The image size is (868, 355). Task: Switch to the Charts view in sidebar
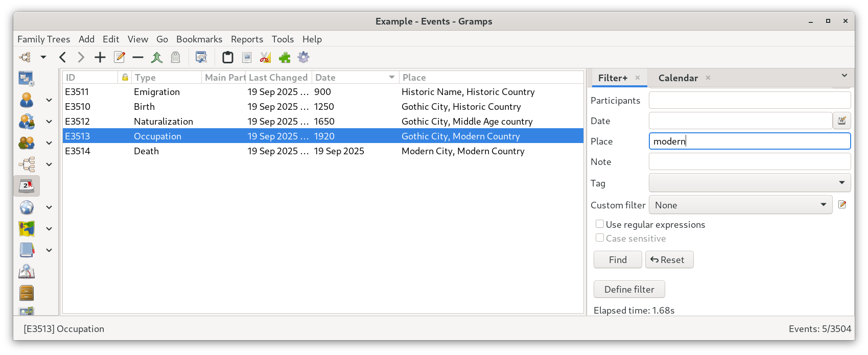pos(27,164)
